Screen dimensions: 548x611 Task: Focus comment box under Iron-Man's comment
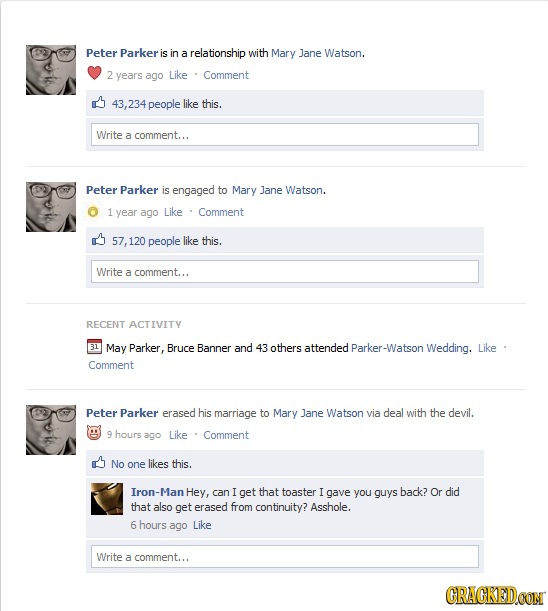coord(285,557)
